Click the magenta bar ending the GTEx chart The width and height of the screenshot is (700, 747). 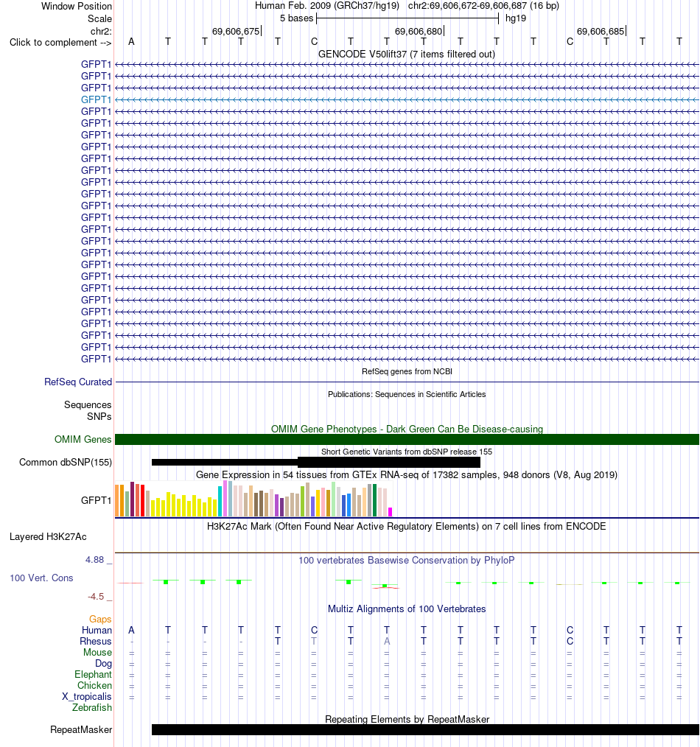point(391,512)
